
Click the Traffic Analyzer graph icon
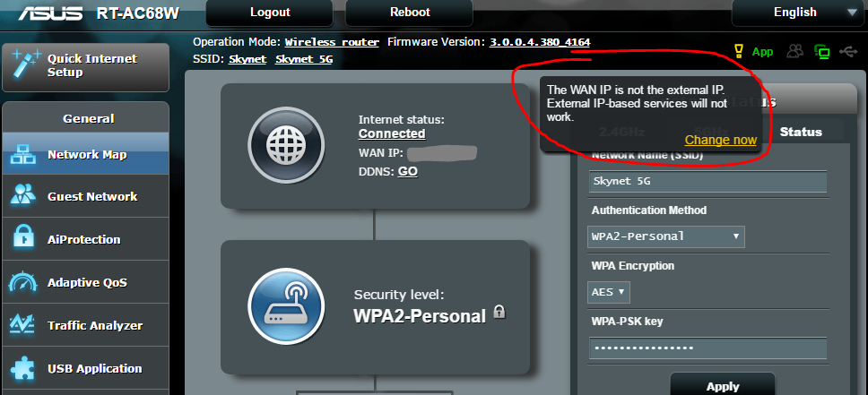coord(23,325)
